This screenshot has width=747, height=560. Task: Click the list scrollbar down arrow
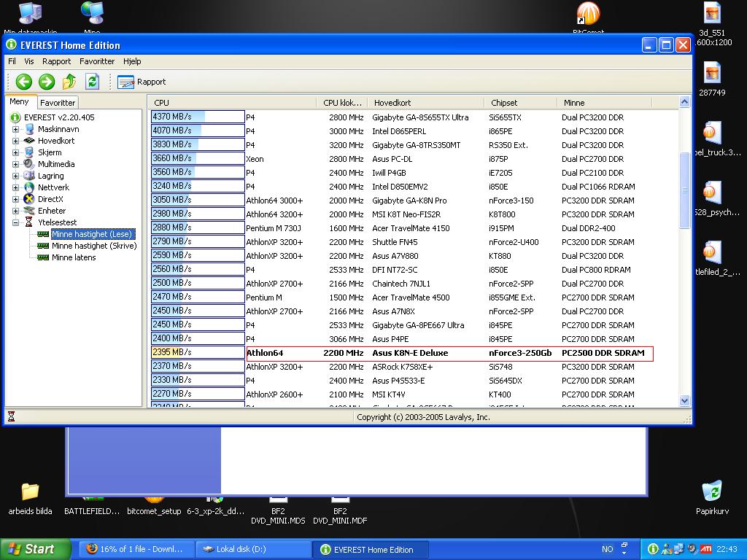(x=684, y=401)
